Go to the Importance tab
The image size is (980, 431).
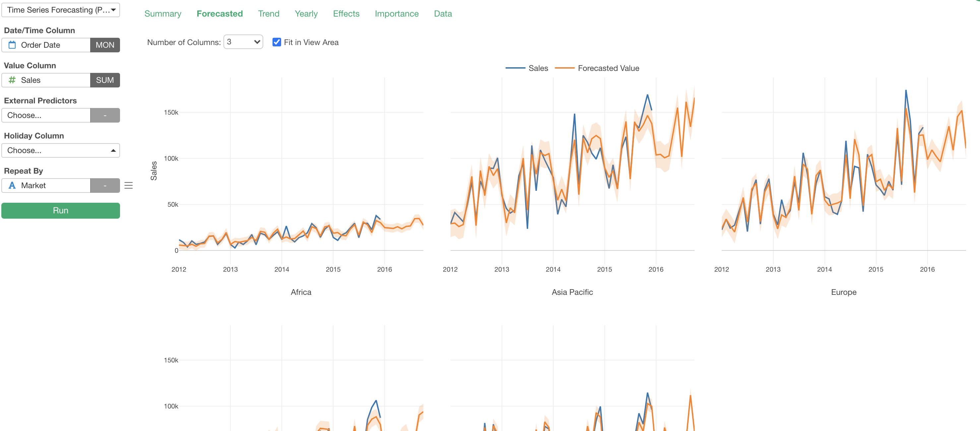coord(397,14)
